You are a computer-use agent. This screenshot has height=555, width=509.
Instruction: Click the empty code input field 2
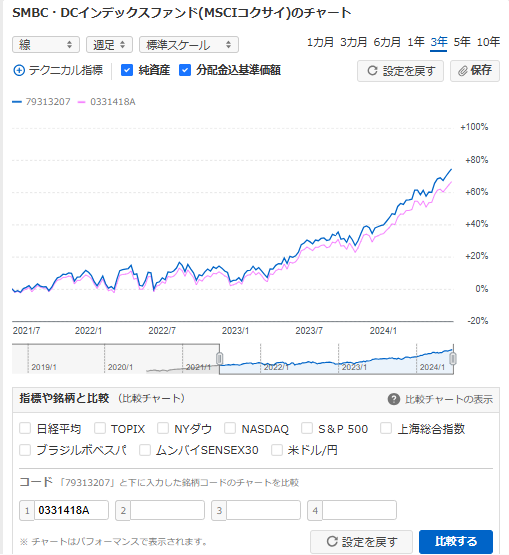pos(167,510)
